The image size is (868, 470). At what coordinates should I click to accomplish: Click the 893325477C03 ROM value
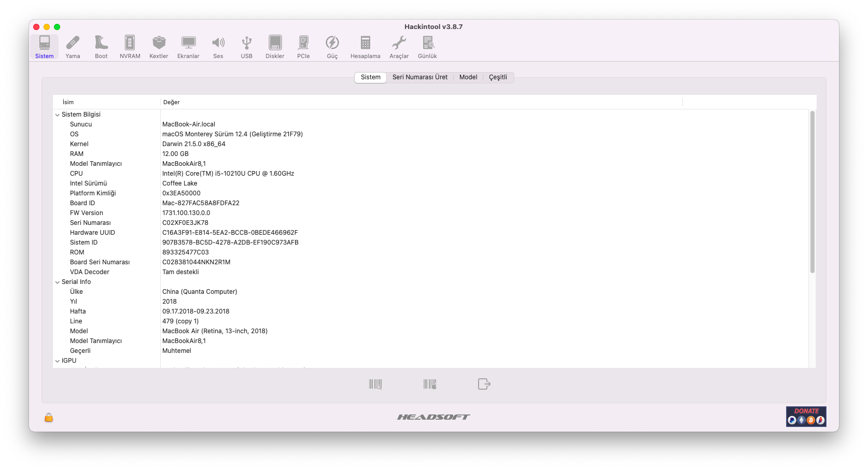coord(186,252)
